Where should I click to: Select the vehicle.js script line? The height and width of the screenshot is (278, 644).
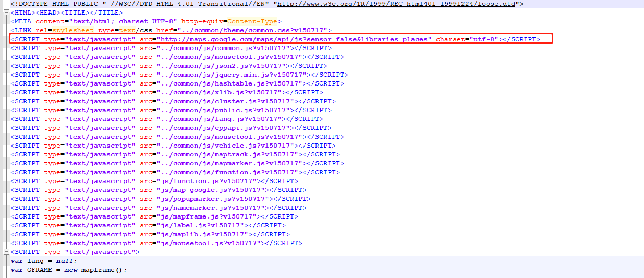tap(173, 146)
